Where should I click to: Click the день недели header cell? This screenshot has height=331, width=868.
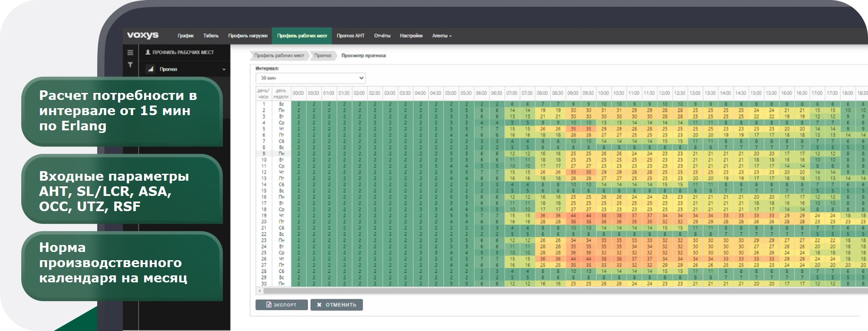tap(281, 93)
